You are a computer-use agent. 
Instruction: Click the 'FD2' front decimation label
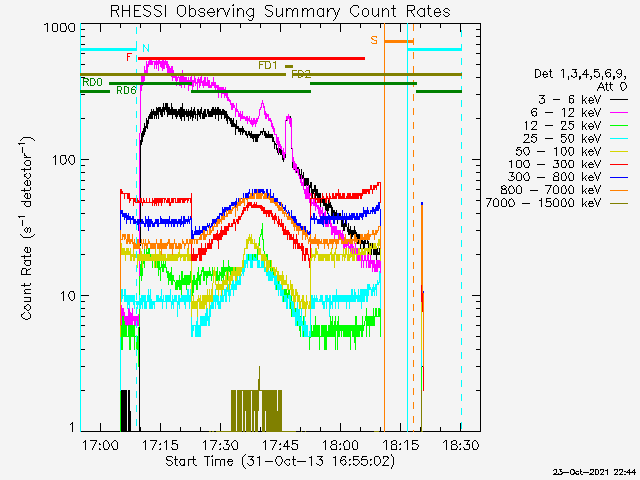301,74
